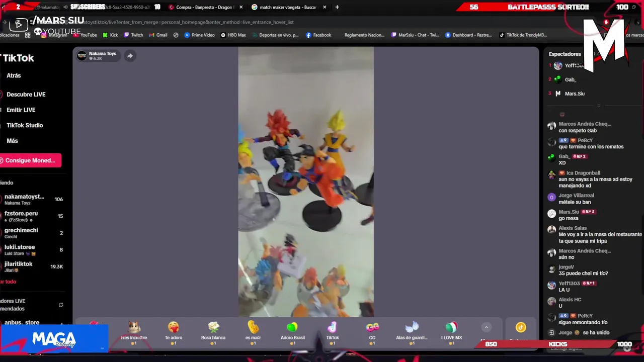
Task: Open jorgeV chat user
Action: click(x=566, y=267)
